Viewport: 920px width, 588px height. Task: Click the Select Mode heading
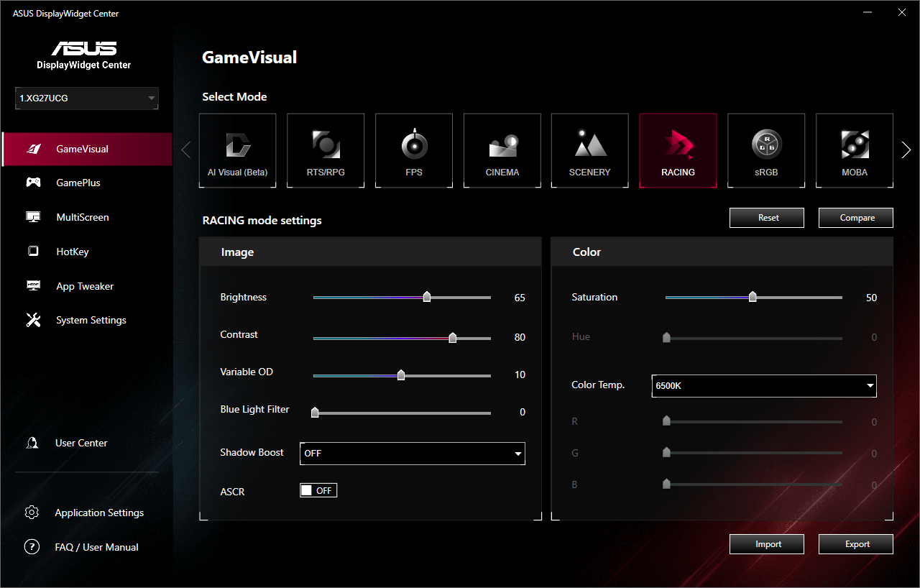pyautogui.click(x=234, y=97)
